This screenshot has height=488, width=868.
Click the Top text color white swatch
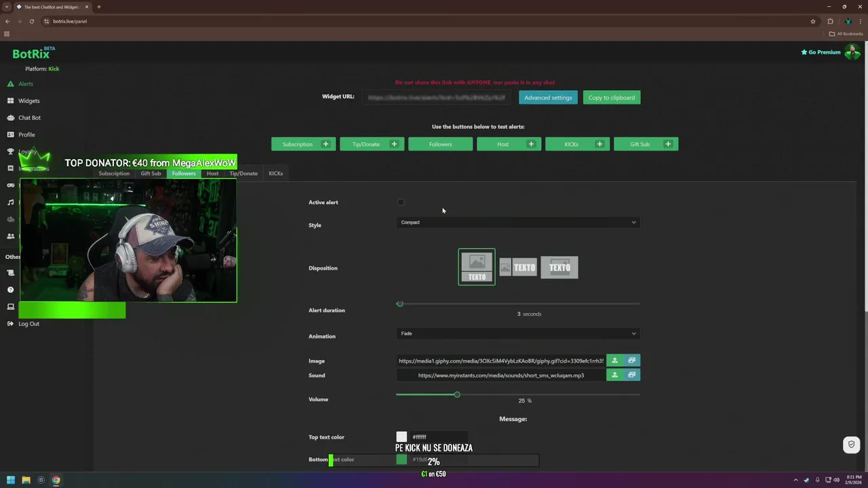click(x=401, y=437)
